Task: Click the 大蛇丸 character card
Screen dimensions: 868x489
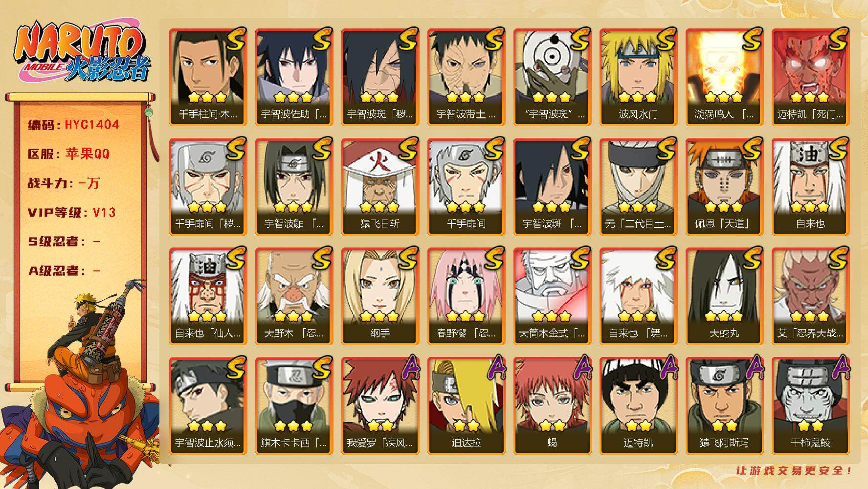Action: (724, 296)
